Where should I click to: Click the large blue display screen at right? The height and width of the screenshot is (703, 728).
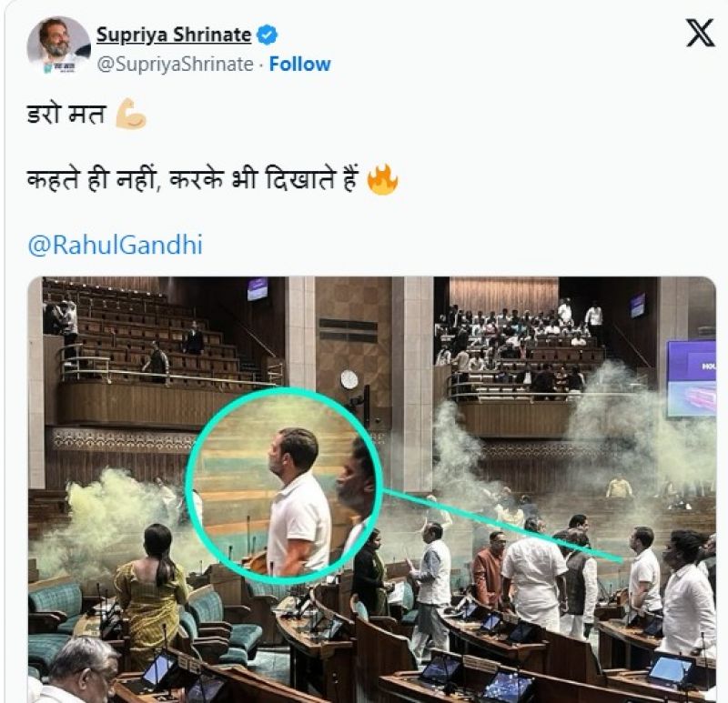(691, 378)
